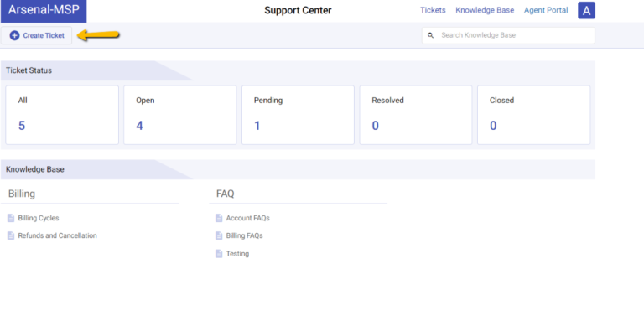Image resolution: width=644 pixels, height=331 pixels.
Task: Open the Agent Portal link
Action: pos(546,10)
